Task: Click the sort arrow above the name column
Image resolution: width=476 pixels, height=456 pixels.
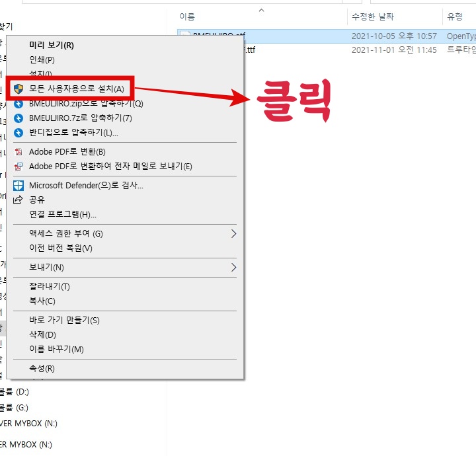Action: pyautogui.click(x=261, y=11)
